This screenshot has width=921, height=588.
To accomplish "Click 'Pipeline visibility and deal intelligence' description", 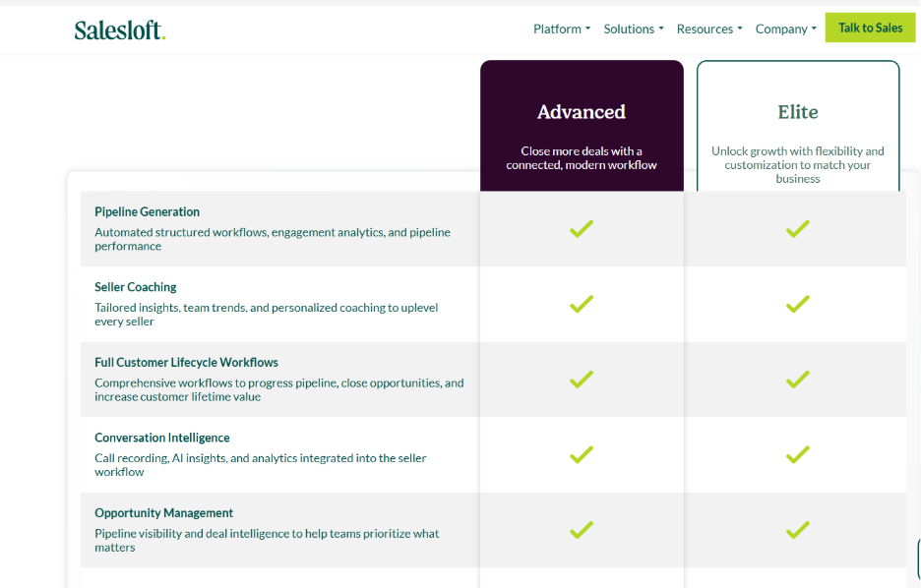I will [267, 540].
